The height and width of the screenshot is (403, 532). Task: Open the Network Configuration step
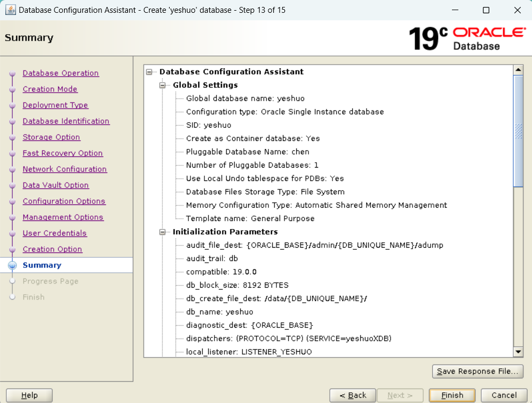(65, 169)
